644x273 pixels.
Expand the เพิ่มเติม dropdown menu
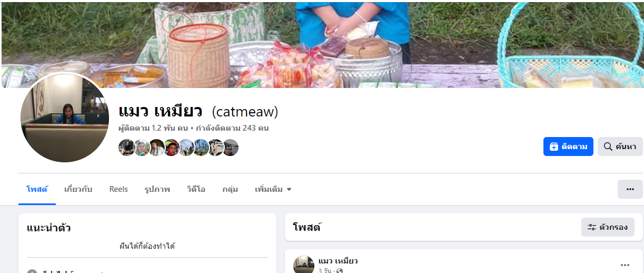click(273, 189)
